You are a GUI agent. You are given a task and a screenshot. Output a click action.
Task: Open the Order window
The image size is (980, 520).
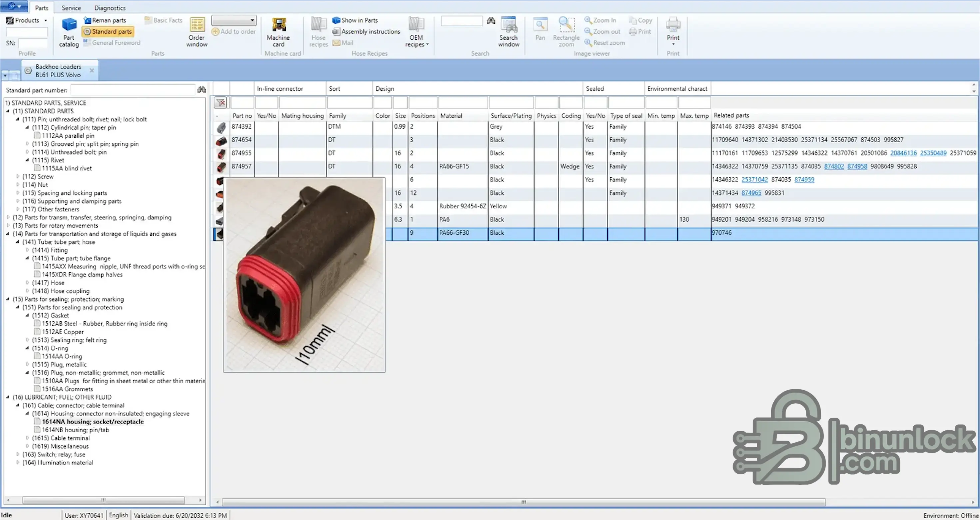click(x=197, y=32)
